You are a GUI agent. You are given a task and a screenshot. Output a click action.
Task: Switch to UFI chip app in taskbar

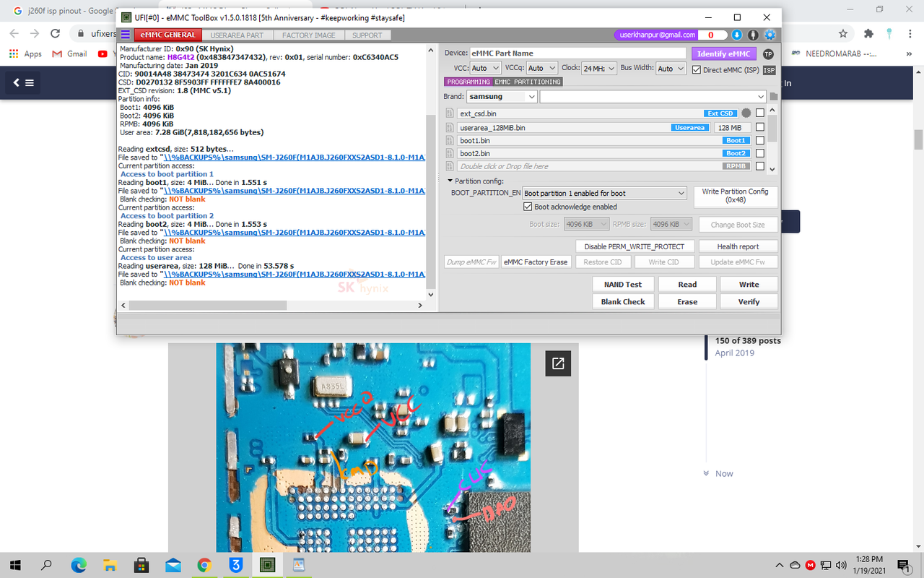click(x=267, y=564)
